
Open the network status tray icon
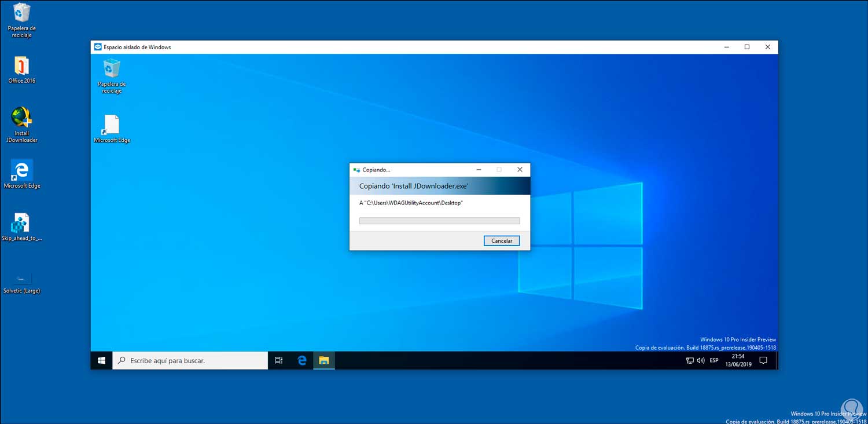tap(690, 360)
